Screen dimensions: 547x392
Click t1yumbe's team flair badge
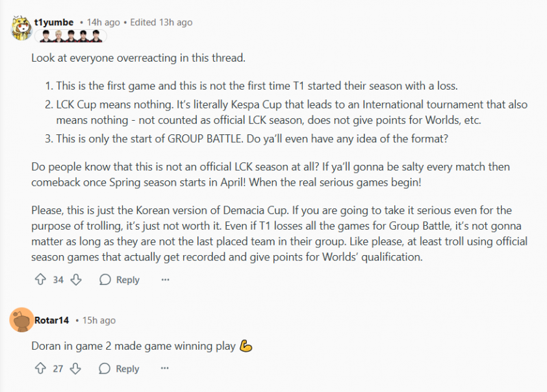coord(70,36)
